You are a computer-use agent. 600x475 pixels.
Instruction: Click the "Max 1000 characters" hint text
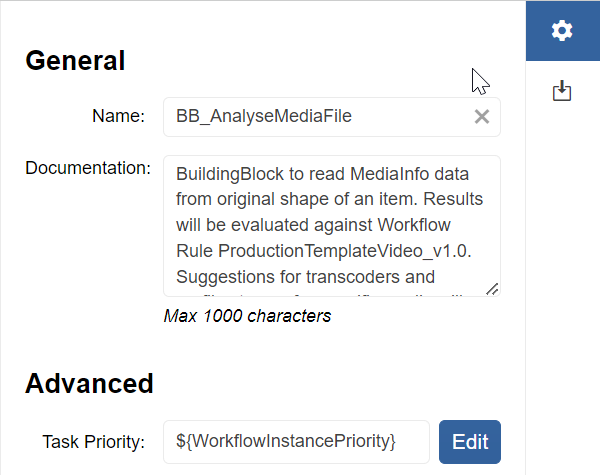click(247, 316)
